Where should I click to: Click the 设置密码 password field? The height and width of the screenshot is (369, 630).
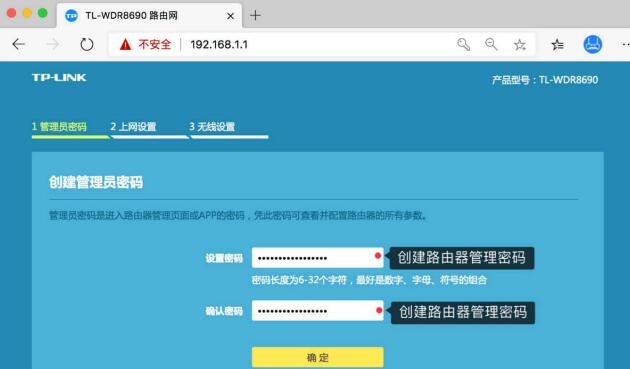click(x=317, y=257)
